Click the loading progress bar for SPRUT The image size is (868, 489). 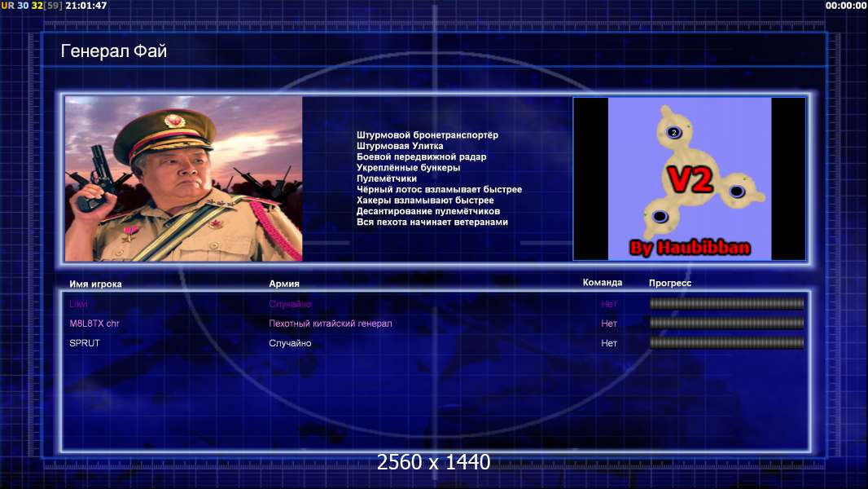coord(726,343)
